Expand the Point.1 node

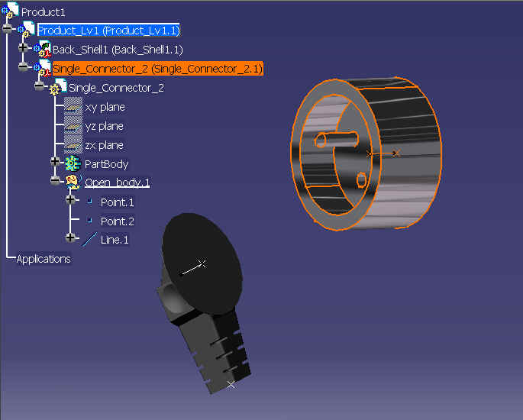coord(70,199)
